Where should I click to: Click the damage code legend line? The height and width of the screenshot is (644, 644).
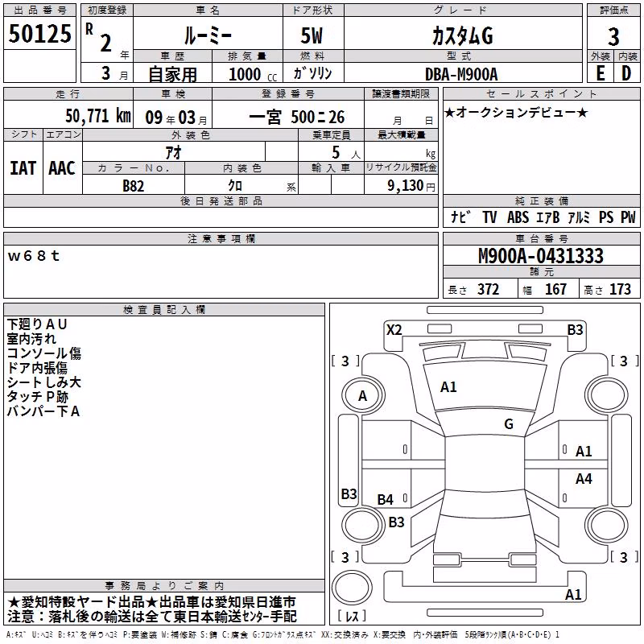coord(283,635)
